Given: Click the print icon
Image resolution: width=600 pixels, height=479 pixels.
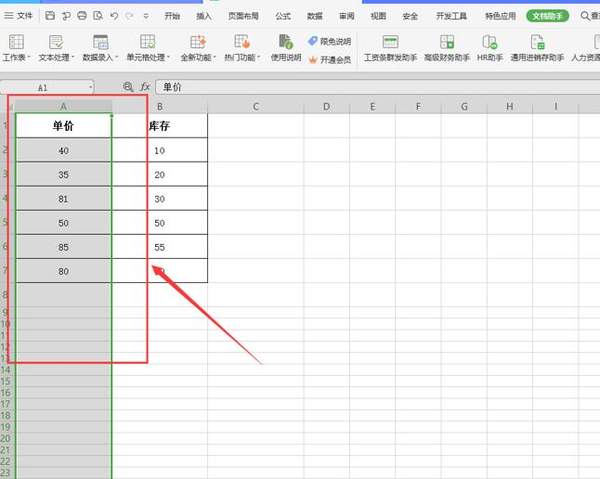Looking at the screenshot, I should [82, 16].
